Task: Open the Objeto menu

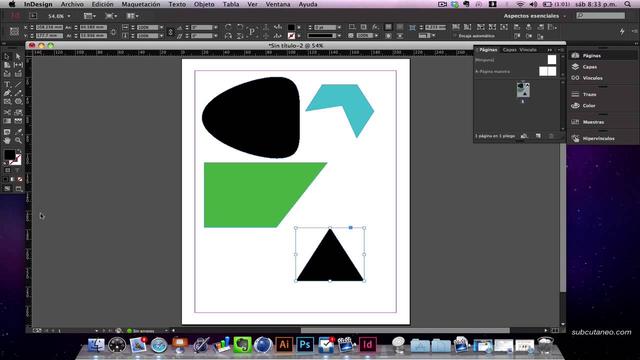Action: pos(204,4)
